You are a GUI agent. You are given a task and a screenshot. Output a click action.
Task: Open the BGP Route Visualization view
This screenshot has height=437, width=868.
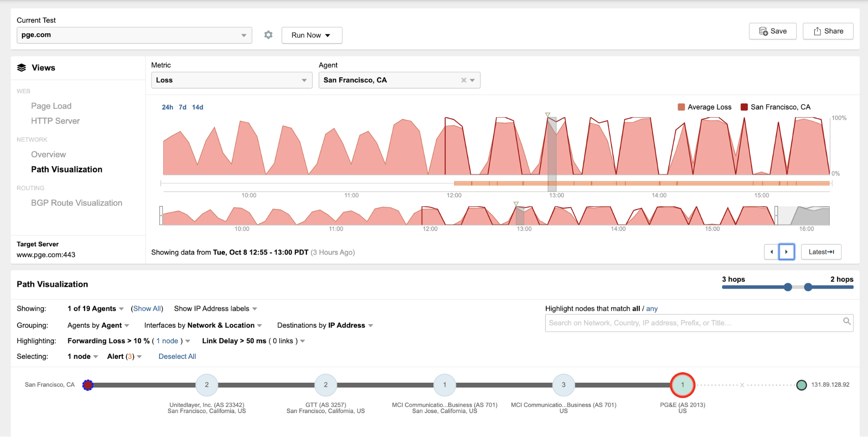tap(76, 203)
